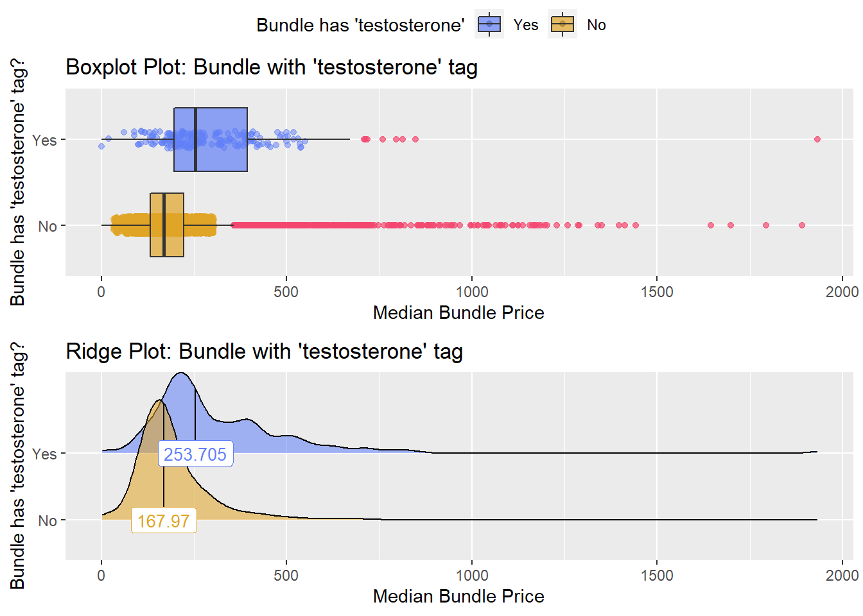
Task: Click the legend title Bundle has 'testosterone'
Action: point(360,25)
